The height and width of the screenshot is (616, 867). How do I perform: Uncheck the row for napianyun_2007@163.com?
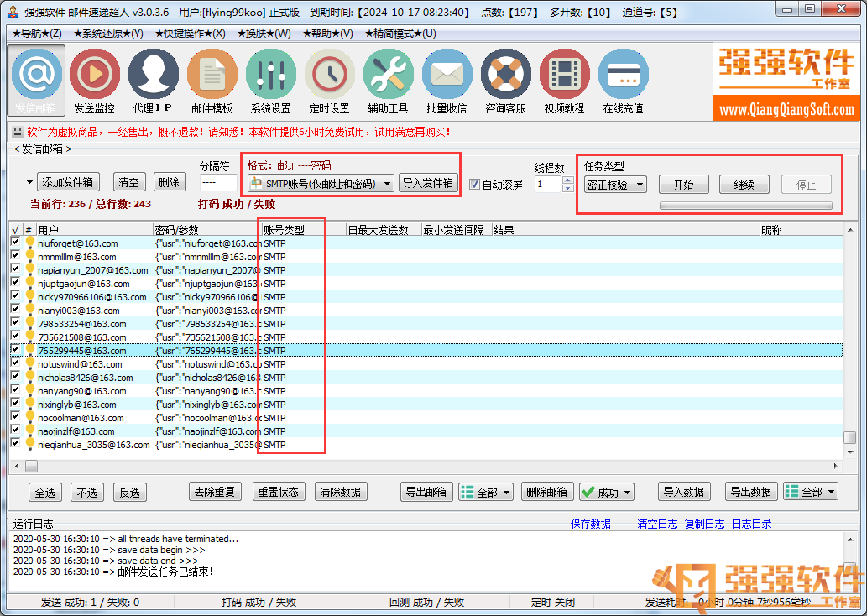click(x=15, y=269)
